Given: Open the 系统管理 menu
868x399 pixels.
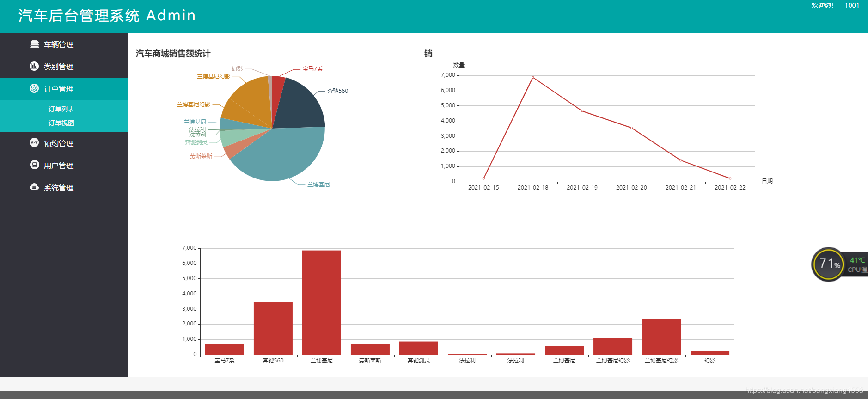Looking at the screenshot, I should pos(64,188).
